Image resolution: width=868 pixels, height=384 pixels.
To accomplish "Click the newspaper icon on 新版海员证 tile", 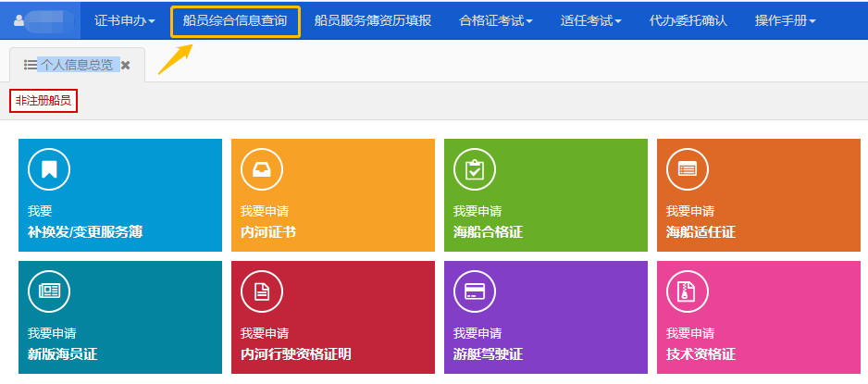I will coord(49,291).
